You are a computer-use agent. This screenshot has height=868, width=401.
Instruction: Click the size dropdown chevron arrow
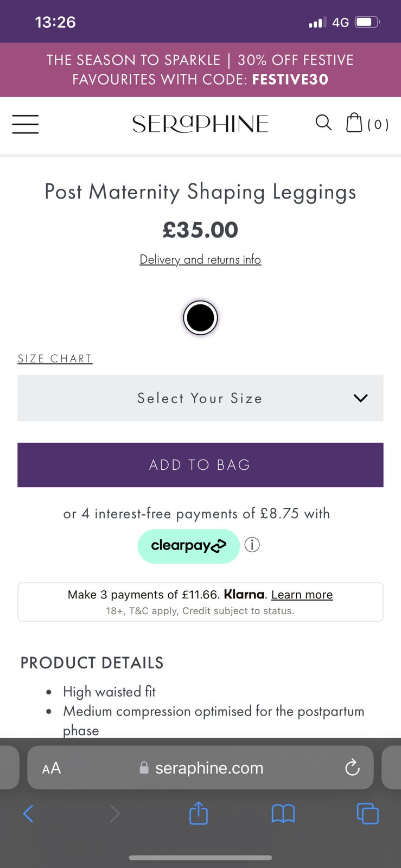click(x=361, y=398)
